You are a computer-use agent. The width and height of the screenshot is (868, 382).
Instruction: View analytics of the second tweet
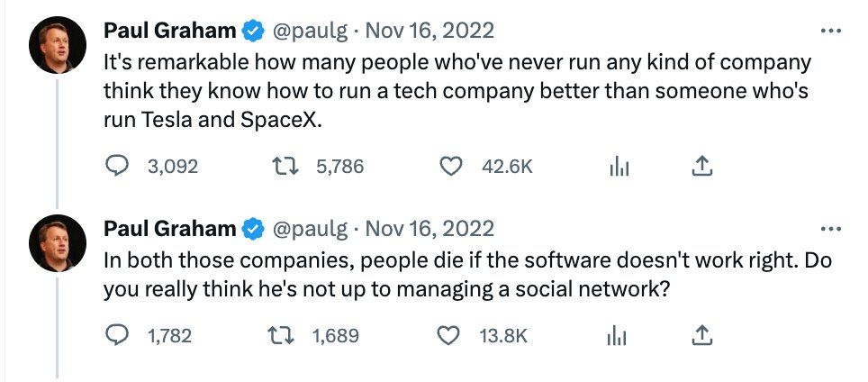click(619, 335)
